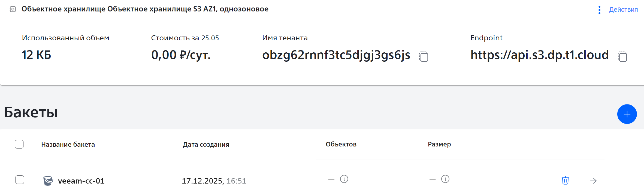Copy the Endpoint URL to clipboard
Viewport: 644px width, 195px height.
tap(622, 56)
